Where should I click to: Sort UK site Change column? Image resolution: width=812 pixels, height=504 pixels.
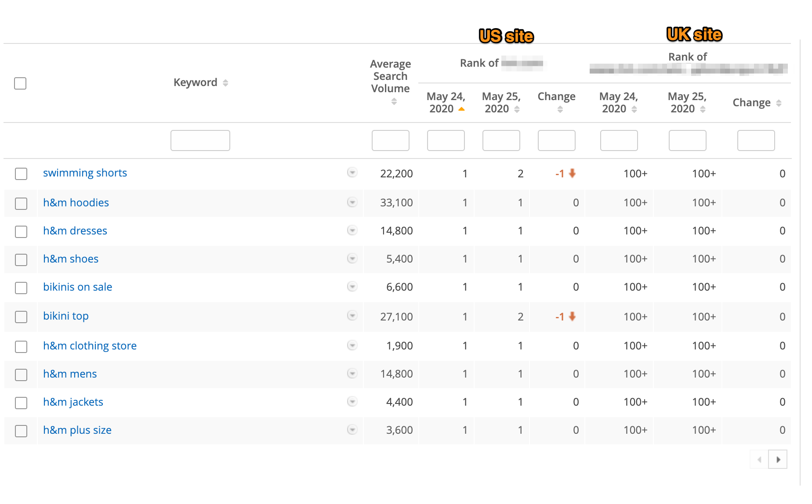click(779, 103)
